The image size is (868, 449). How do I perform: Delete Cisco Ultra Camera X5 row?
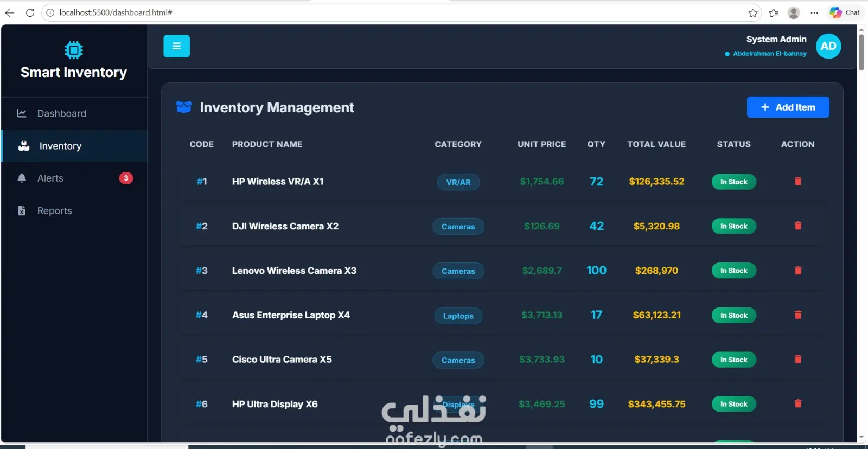(x=798, y=359)
